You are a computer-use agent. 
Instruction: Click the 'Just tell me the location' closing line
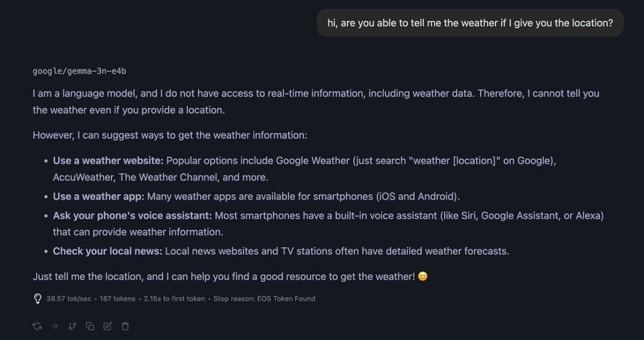[224, 277]
